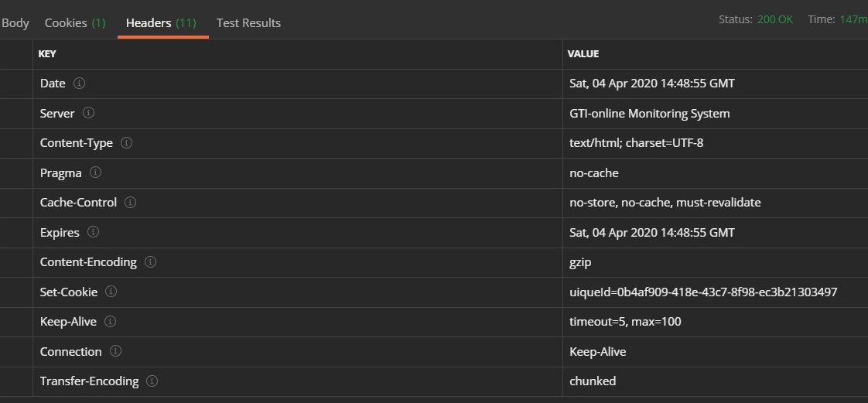Click the GTI-online Monitoring System value
868x403 pixels.
tap(649, 114)
